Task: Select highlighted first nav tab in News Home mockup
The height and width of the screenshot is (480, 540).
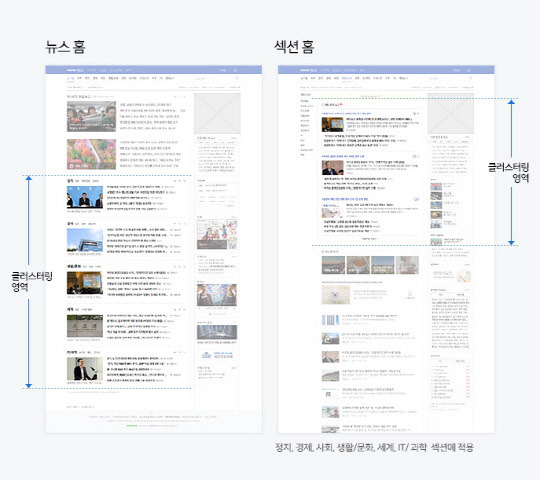Action: pyautogui.click(x=70, y=79)
